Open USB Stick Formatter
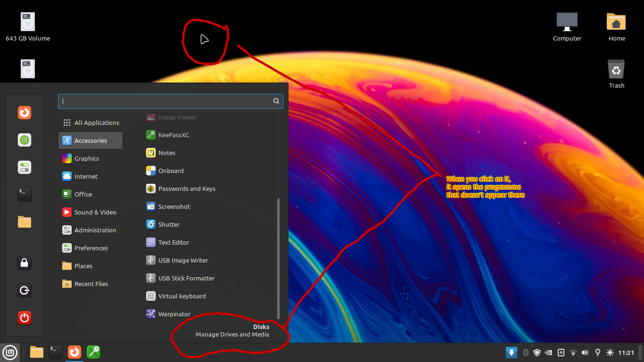This screenshot has width=644, height=362. (x=185, y=278)
